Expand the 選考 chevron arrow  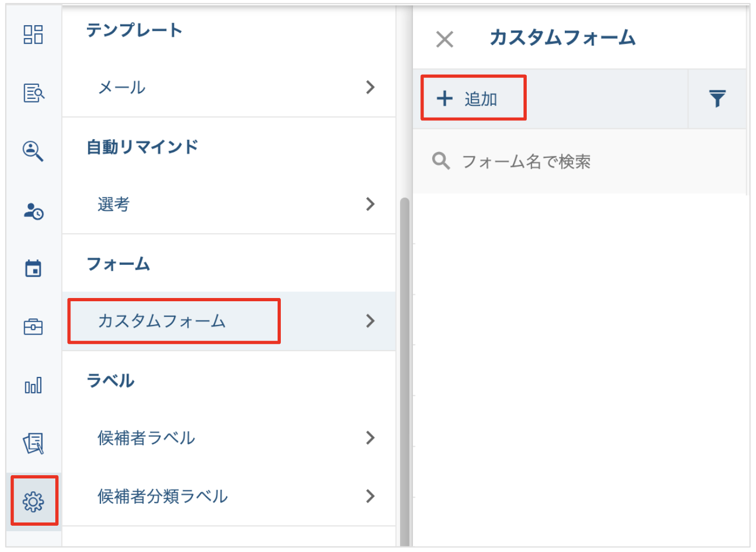[x=370, y=204]
